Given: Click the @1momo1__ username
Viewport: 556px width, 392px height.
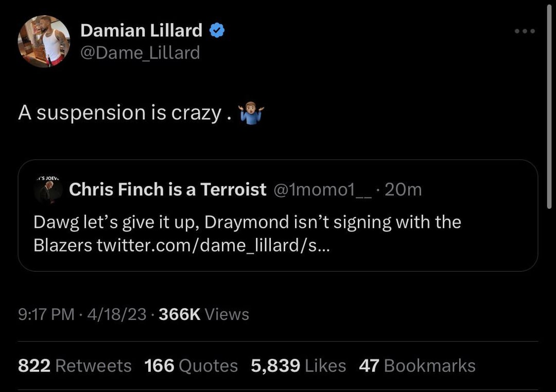Looking at the screenshot, I should 321,190.
